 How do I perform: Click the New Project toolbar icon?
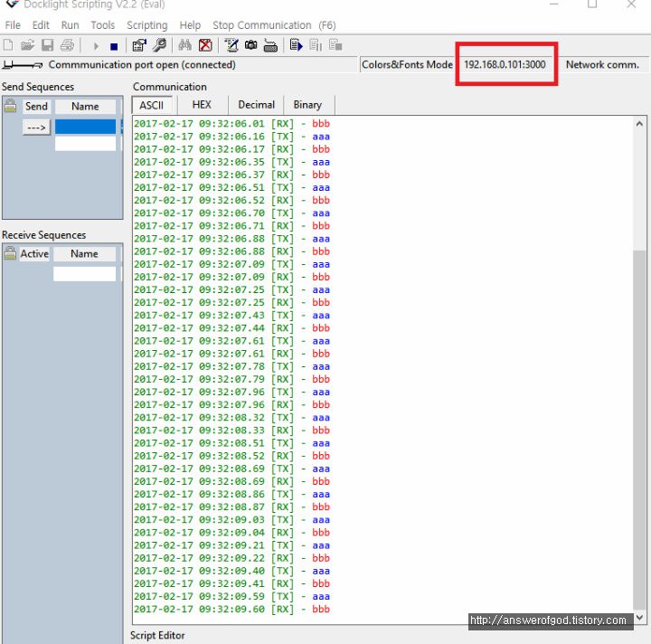coord(8,45)
